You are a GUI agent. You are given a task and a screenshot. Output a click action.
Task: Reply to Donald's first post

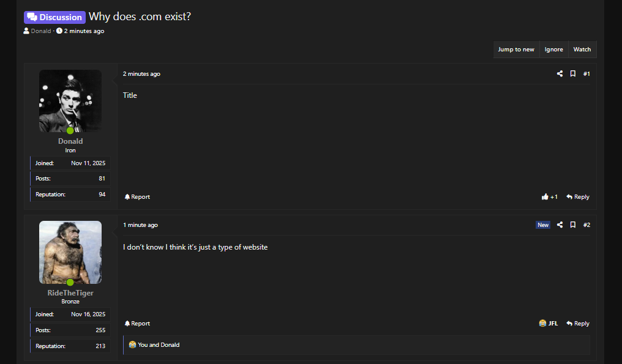pyautogui.click(x=578, y=197)
